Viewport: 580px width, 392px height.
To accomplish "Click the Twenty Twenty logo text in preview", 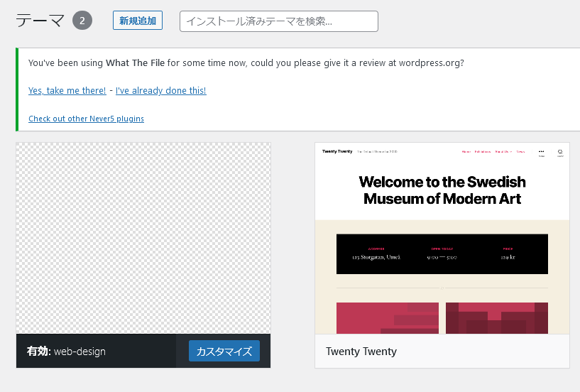I will tap(337, 151).
